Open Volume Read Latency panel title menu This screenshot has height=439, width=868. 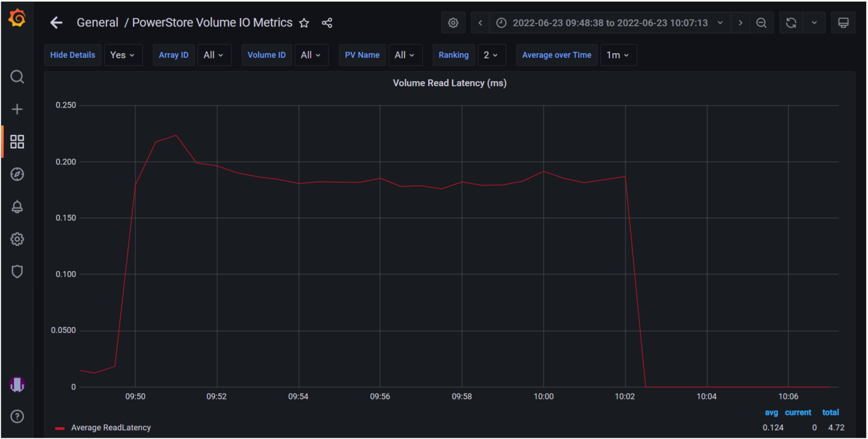[x=449, y=83]
